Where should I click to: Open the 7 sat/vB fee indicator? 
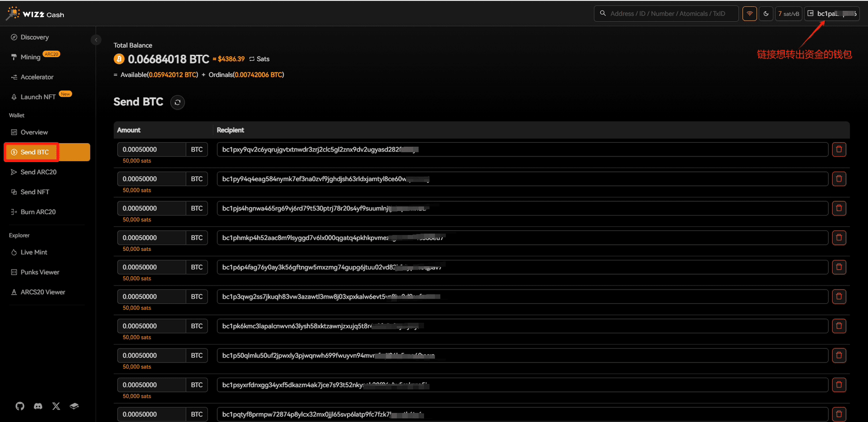[x=788, y=14]
